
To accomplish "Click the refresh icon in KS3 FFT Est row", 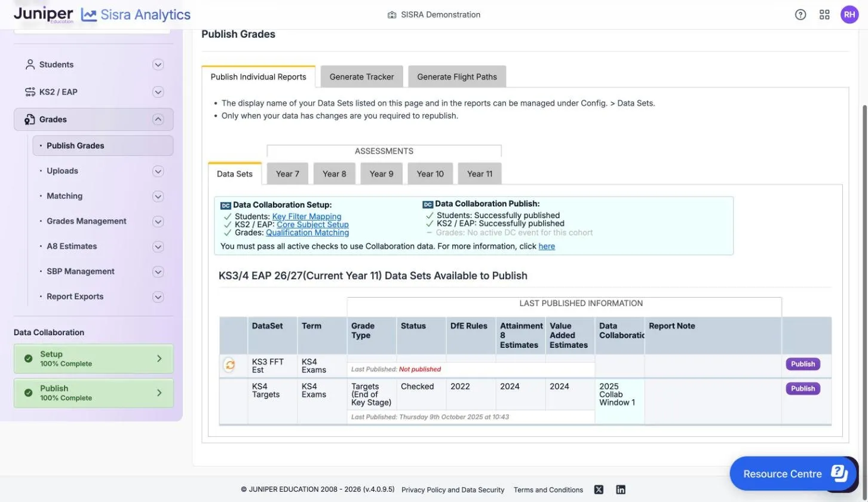I will 229,365.
